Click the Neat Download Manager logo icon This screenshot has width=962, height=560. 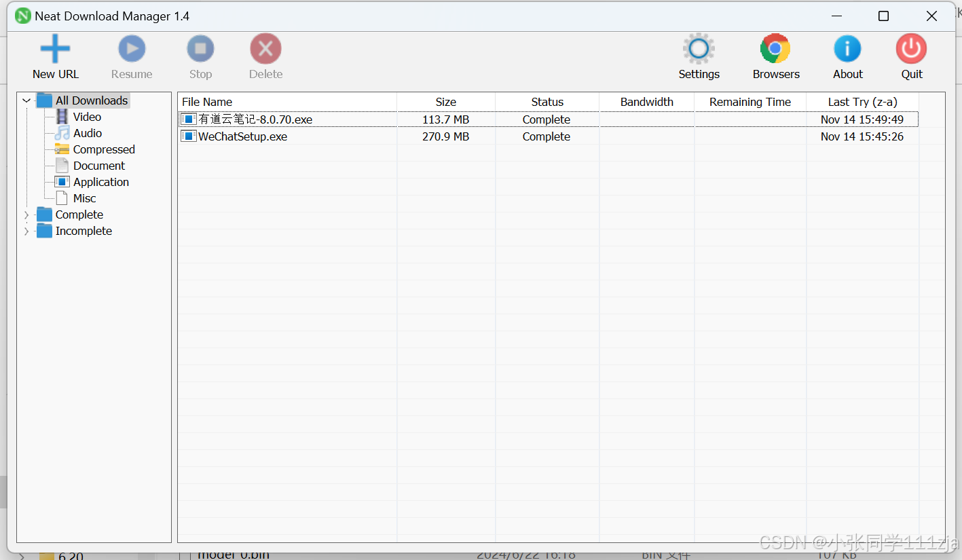click(x=23, y=16)
